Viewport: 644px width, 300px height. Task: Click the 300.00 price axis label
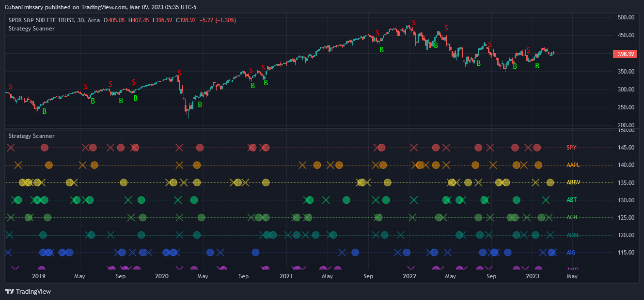point(626,90)
